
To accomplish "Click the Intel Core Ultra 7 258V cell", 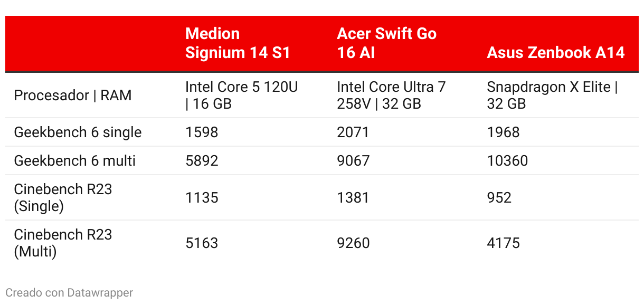I will pos(391,96).
